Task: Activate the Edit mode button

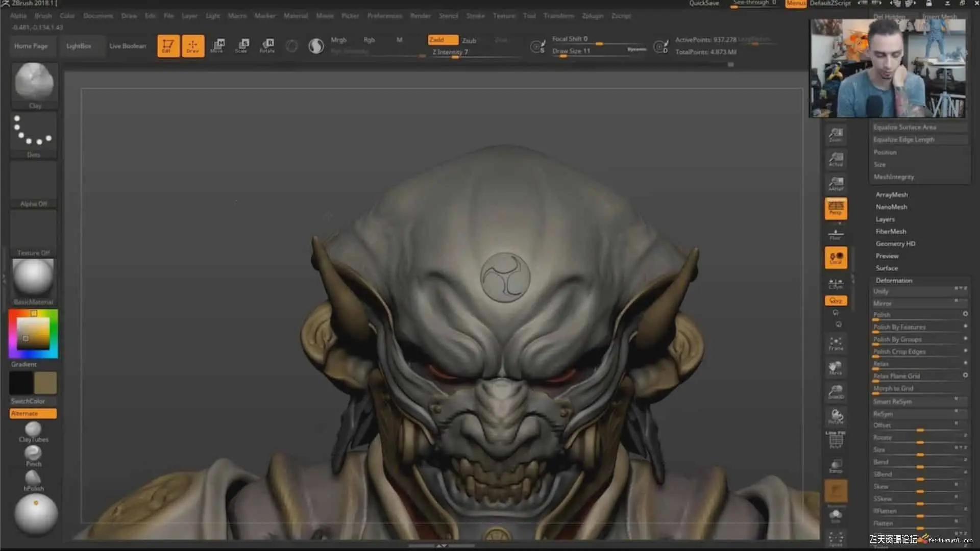Action: coord(168,46)
